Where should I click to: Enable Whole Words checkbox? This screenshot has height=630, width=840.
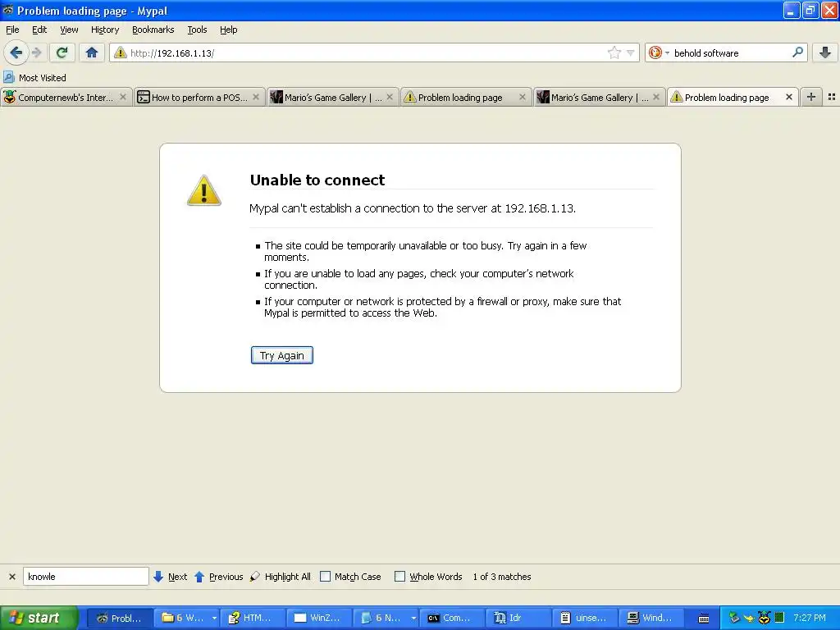point(399,577)
